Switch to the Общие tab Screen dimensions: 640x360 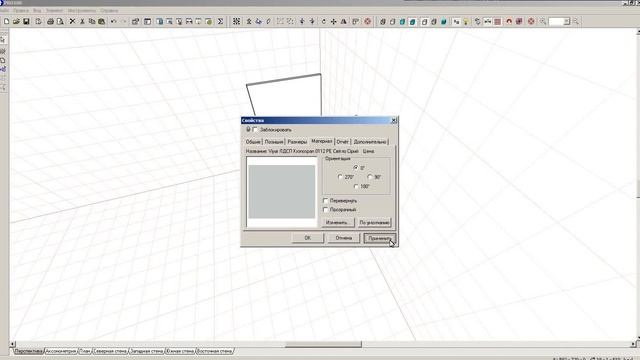253,142
